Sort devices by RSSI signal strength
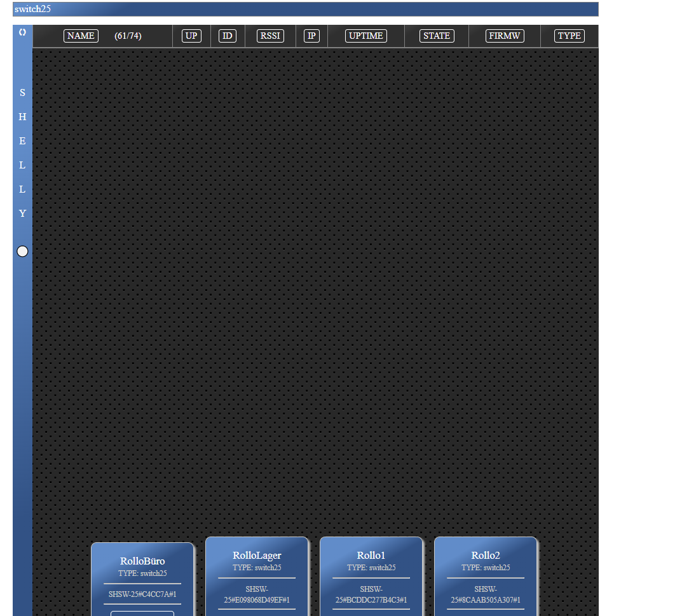 tap(270, 36)
